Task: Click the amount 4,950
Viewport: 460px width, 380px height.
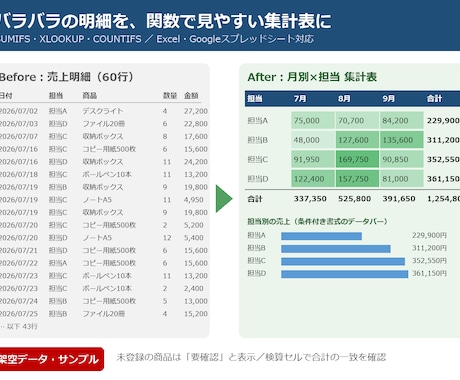Action: tap(194, 200)
